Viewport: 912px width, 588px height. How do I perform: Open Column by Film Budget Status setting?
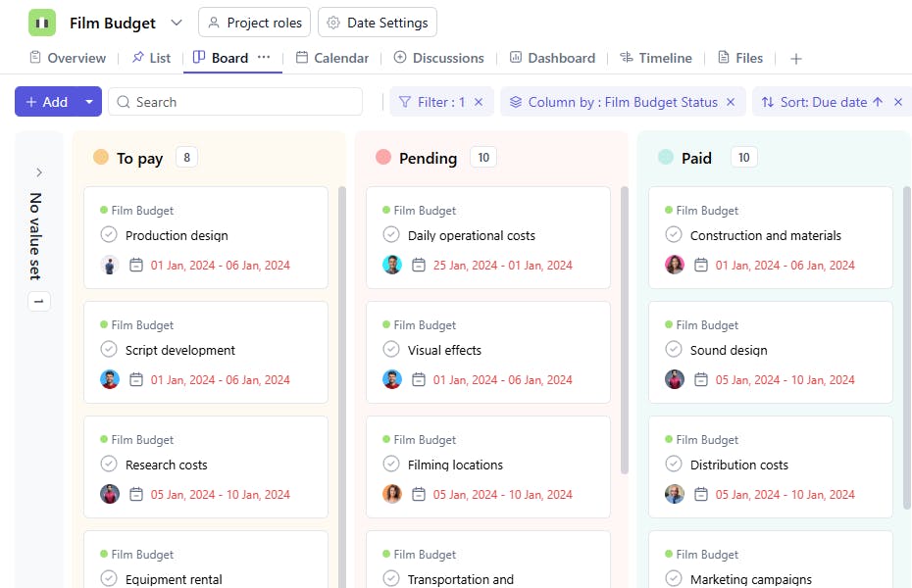(x=614, y=102)
